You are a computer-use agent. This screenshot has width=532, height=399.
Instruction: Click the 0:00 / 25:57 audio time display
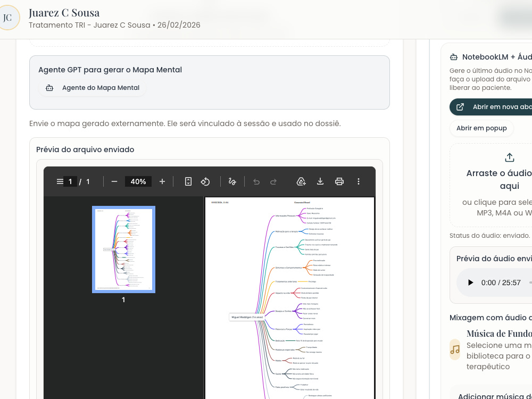(501, 282)
